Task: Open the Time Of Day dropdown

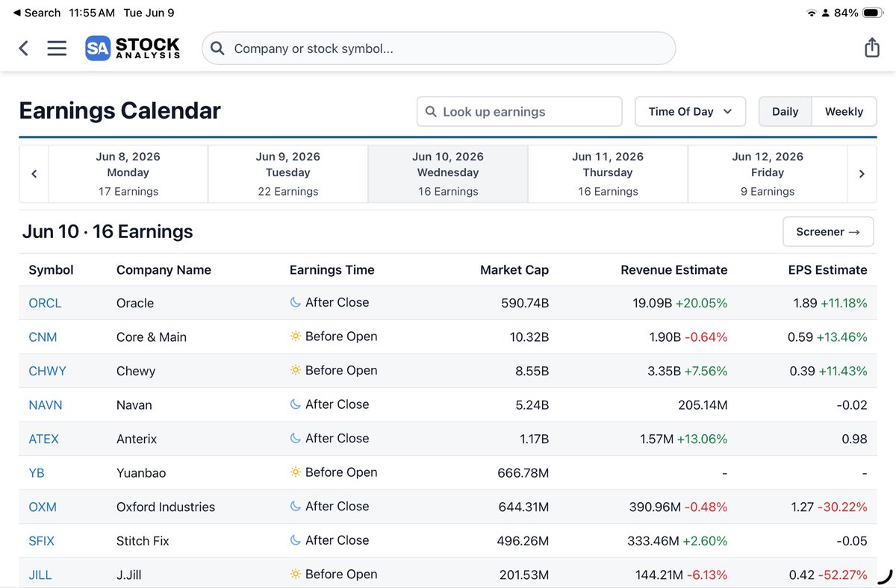Action: pyautogui.click(x=690, y=111)
